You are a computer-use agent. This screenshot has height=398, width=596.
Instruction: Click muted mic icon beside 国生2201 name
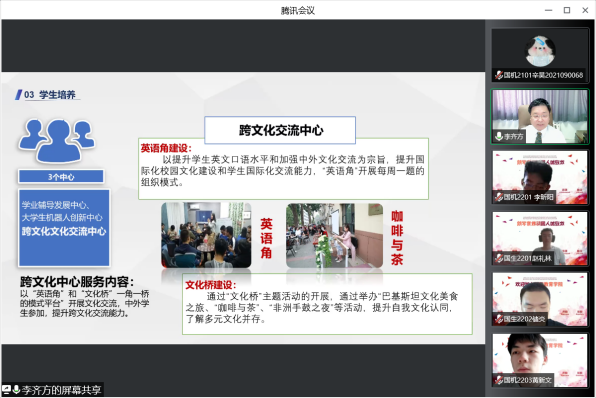(x=499, y=258)
